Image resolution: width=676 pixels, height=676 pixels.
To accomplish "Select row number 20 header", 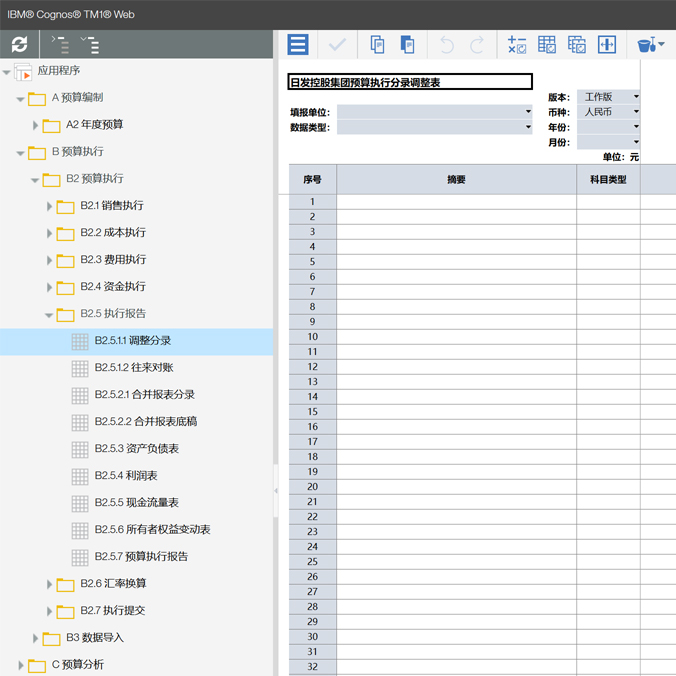I will 312,487.
